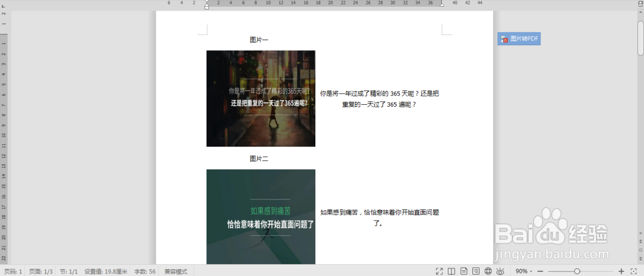Select the street scene picture one
This screenshot has width=644, height=276.
pos(261,99)
